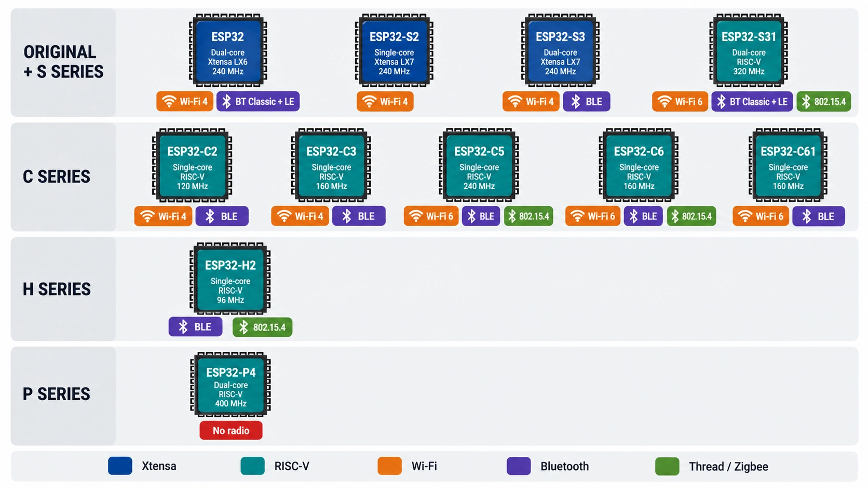Click the H SERIES row label
This screenshot has width=868, height=489.
tap(57, 289)
